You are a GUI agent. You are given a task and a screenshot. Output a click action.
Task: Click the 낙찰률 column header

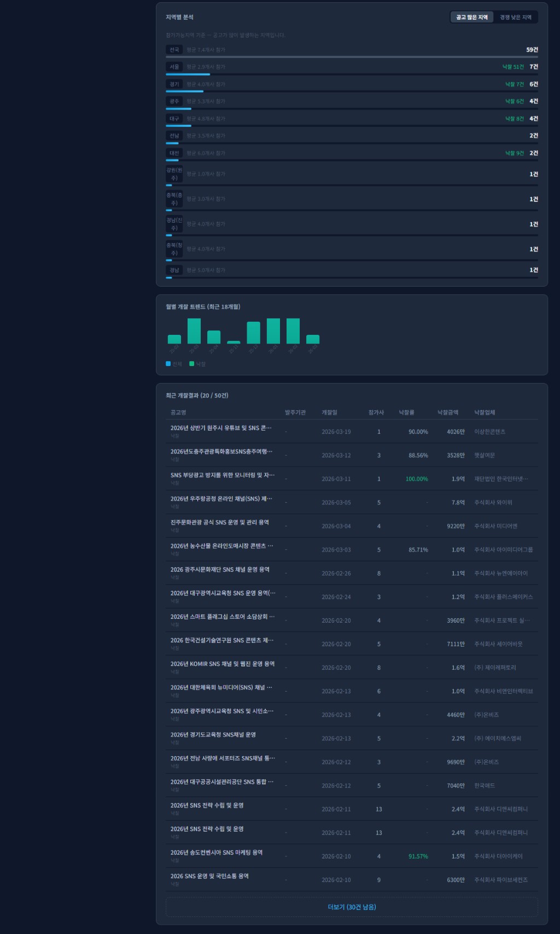click(406, 413)
